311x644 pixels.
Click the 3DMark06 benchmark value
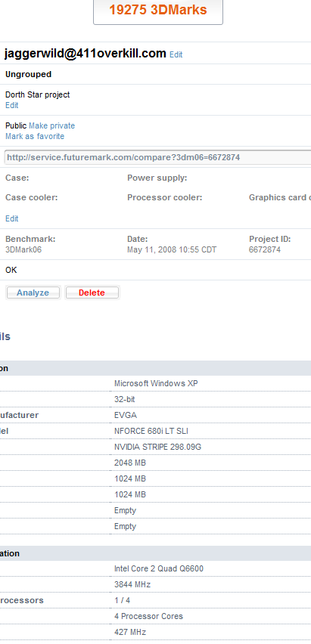[x=23, y=249]
